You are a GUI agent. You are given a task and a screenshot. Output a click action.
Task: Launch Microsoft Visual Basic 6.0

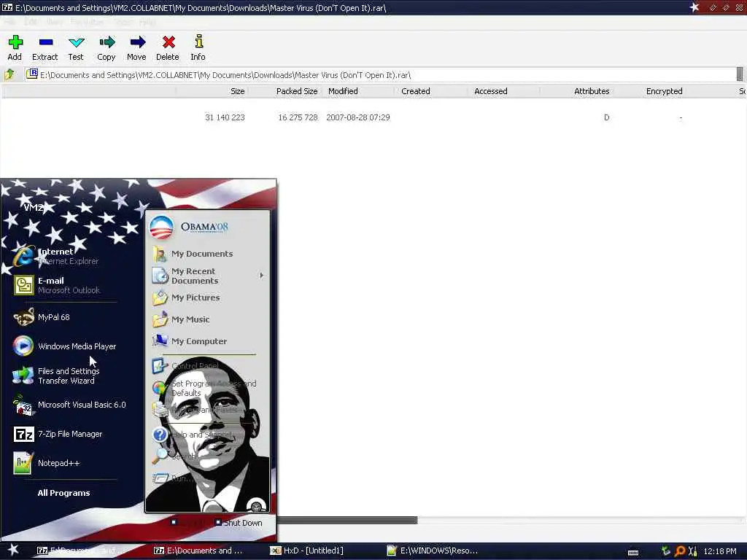[66, 405]
